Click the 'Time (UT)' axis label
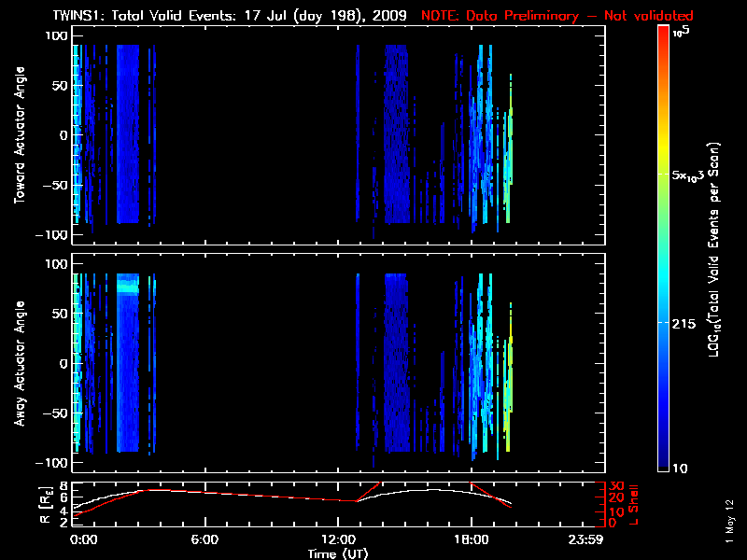Screen dimensions: 747x560 pos(338,553)
